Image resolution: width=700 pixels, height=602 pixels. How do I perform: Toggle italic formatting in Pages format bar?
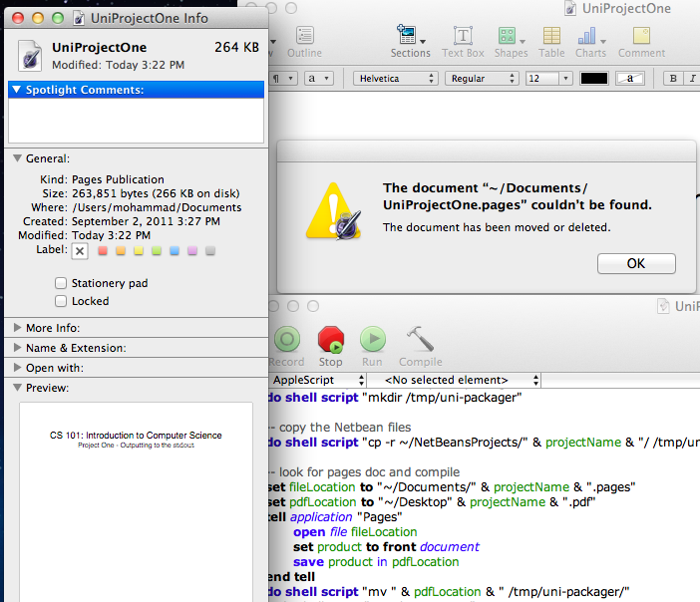[x=692, y=79]
